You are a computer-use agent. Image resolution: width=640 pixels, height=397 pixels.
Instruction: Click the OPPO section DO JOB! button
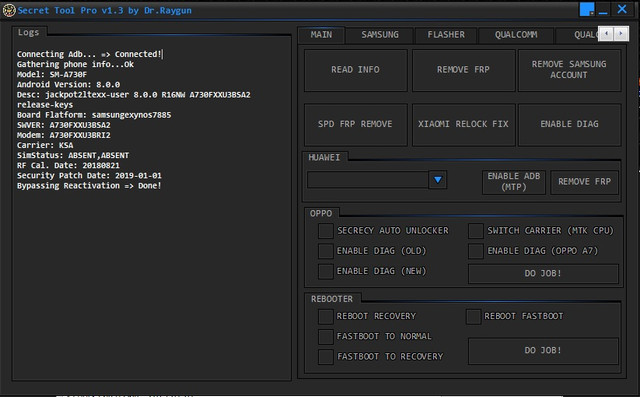click(543, 273)
